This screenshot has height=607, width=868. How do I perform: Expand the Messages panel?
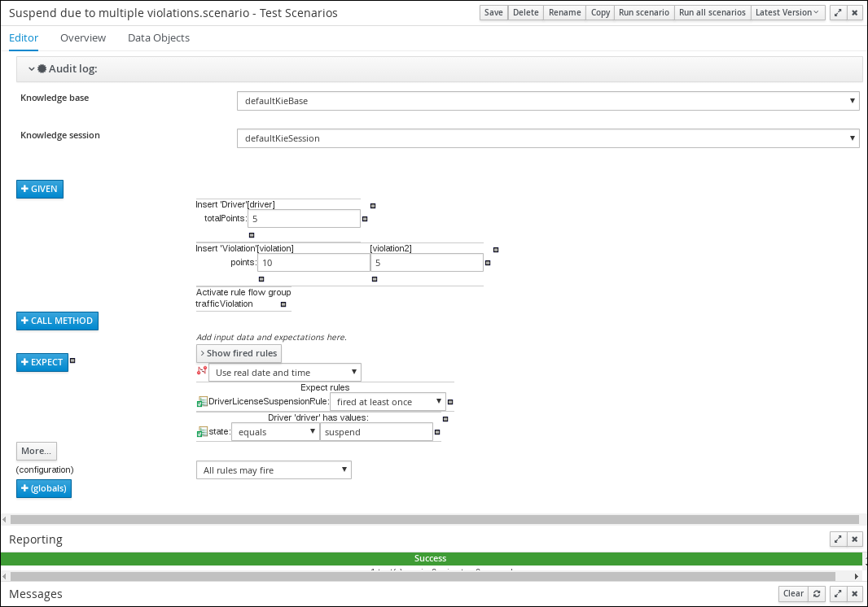coord(838,594)
